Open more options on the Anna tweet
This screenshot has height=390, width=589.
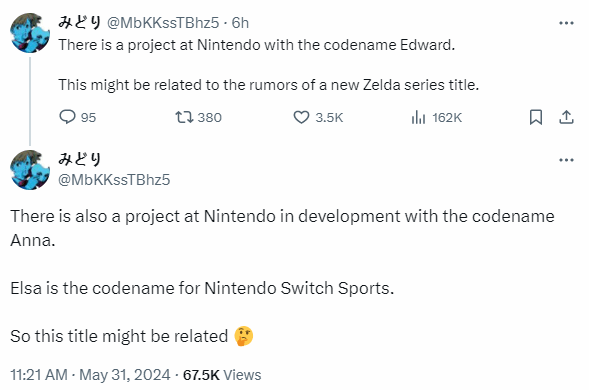click(x=566, y=160)
